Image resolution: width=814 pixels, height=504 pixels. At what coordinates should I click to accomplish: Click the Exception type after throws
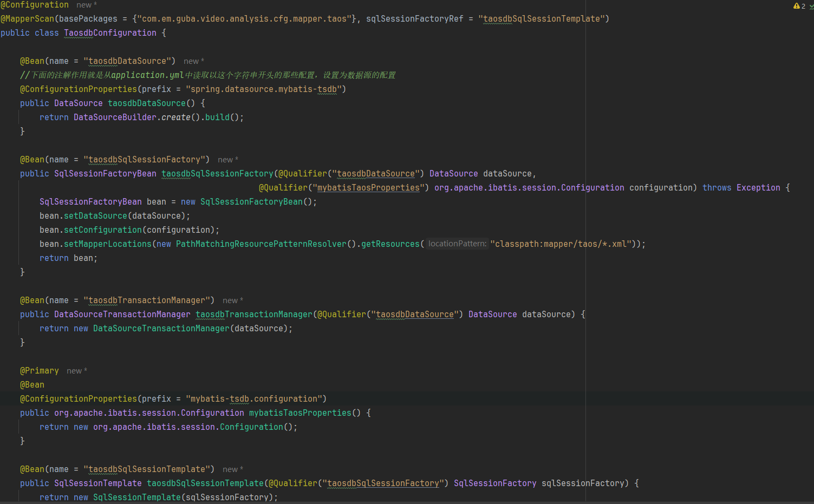coord(758,188)
